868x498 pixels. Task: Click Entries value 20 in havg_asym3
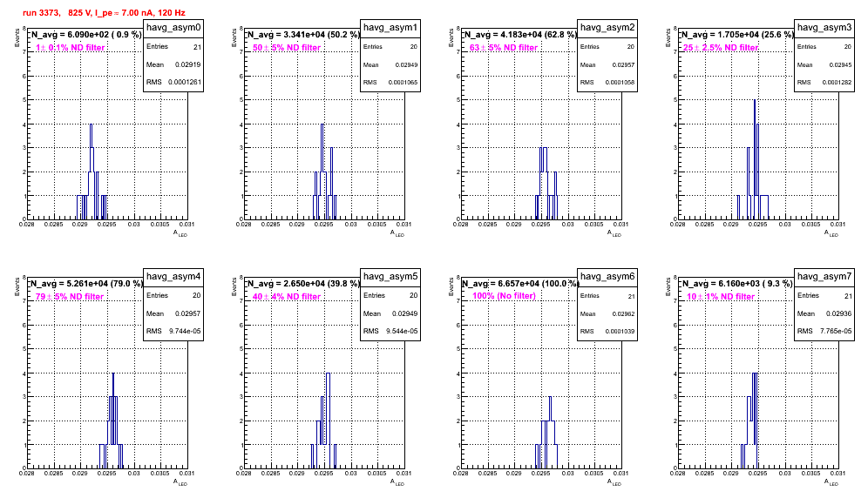pyautogui.click(x=848, y=47)
